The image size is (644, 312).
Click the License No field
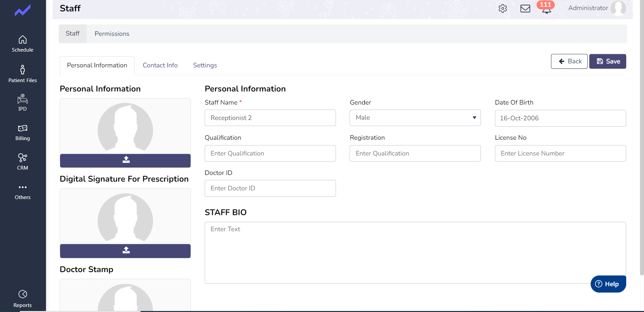(x=560, y=153)
